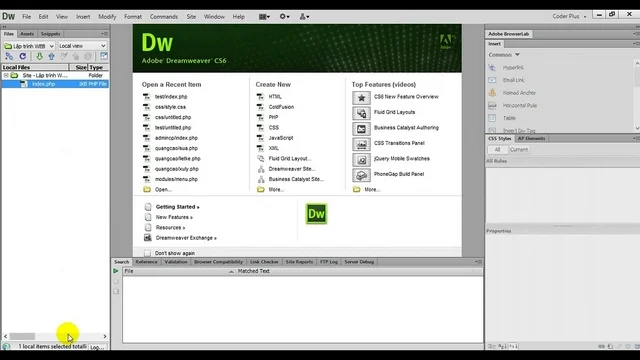This screenshot has height=360, width=640.
Task: Click the Matched Text column header
Action: 253,271
